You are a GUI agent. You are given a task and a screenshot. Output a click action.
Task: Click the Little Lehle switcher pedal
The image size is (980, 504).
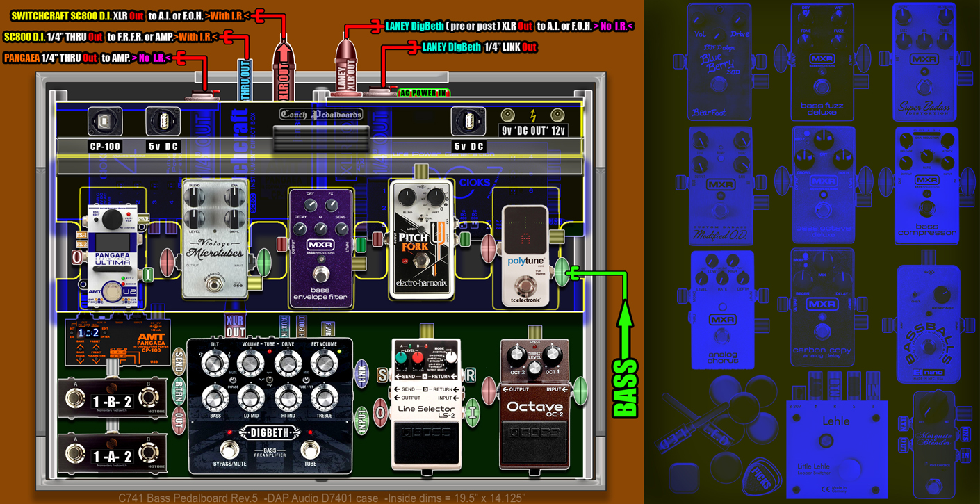tap(837, 448)
